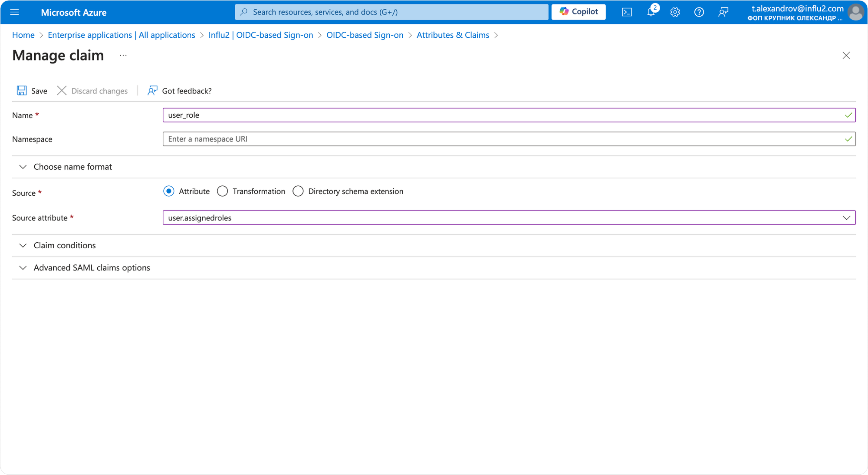Open the feedback icon in top bar

(x=723, y=12)
